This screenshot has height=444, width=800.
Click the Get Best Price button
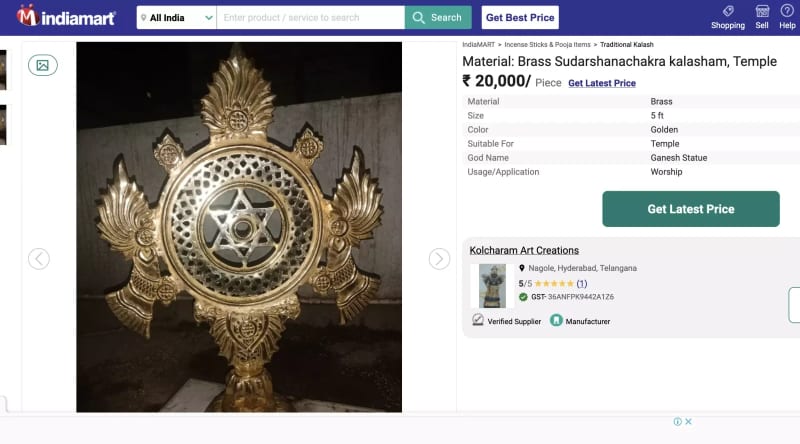pos(520,17)
